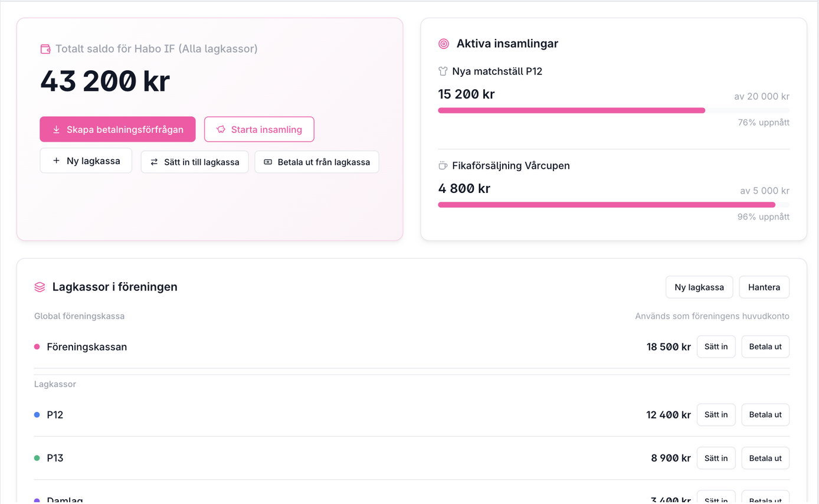The height and width of the screenshot is (504, 819).
Task: Click Sätt in for Föreningskassan
Action: coord(716,346)
